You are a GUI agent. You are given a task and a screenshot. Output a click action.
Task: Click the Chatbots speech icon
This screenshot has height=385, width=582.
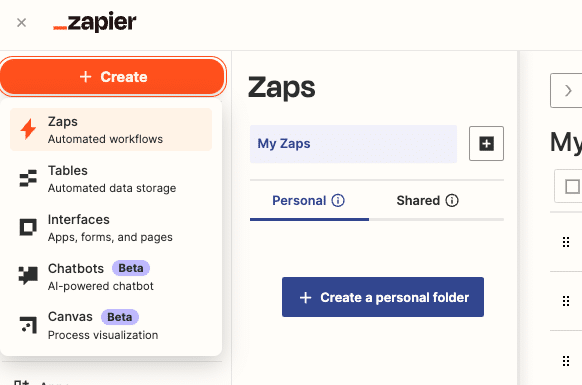pos(28,275)
